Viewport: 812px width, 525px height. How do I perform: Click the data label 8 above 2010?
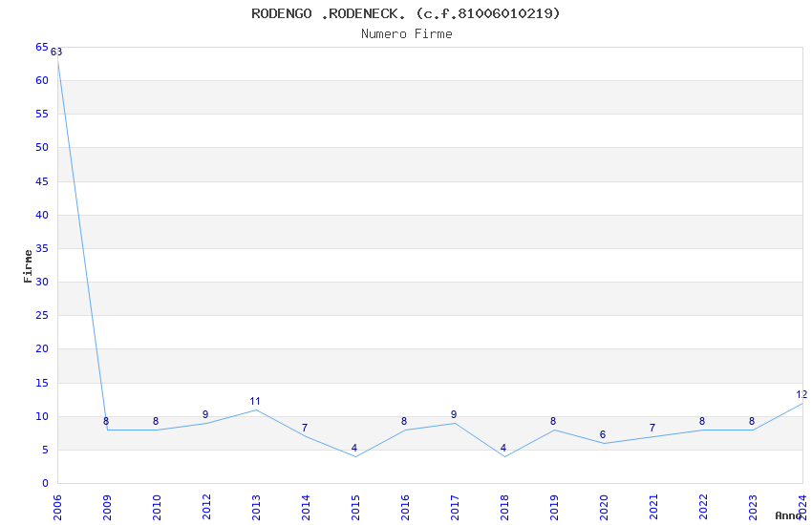[156, 422]
